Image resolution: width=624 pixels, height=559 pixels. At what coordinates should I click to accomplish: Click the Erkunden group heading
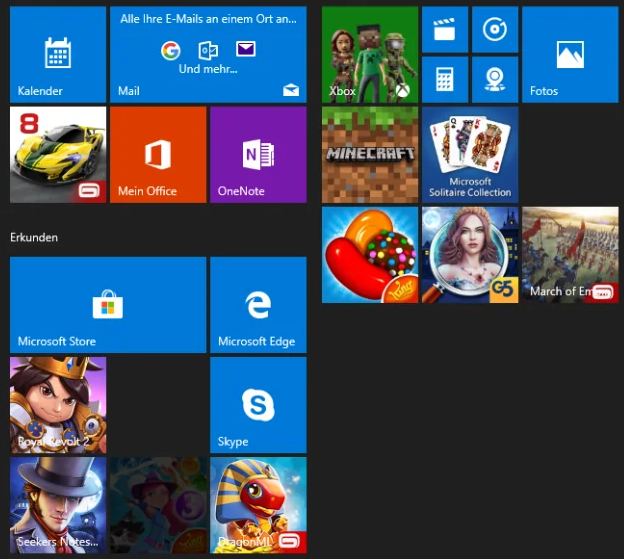(x=34, y=238)
